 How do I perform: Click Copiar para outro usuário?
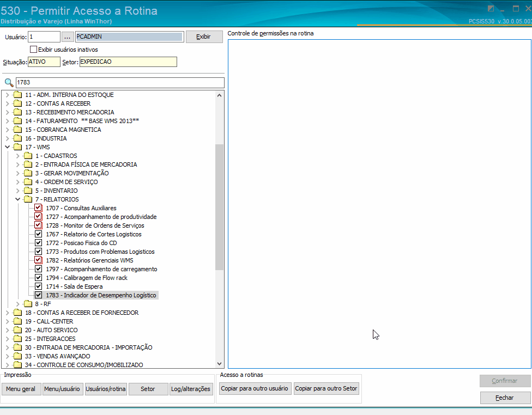(255, 388)
